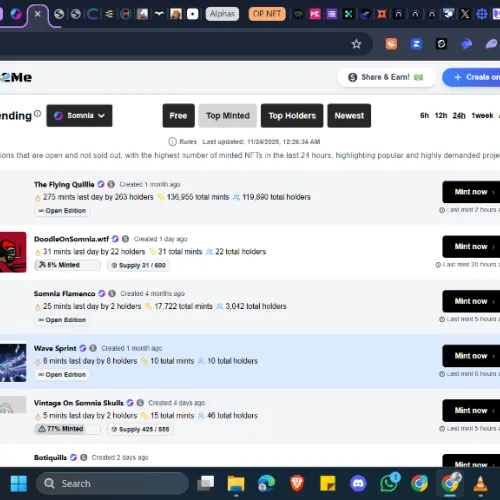
Task: Open the Somnia chain dropdown
Action: [79, 116]
